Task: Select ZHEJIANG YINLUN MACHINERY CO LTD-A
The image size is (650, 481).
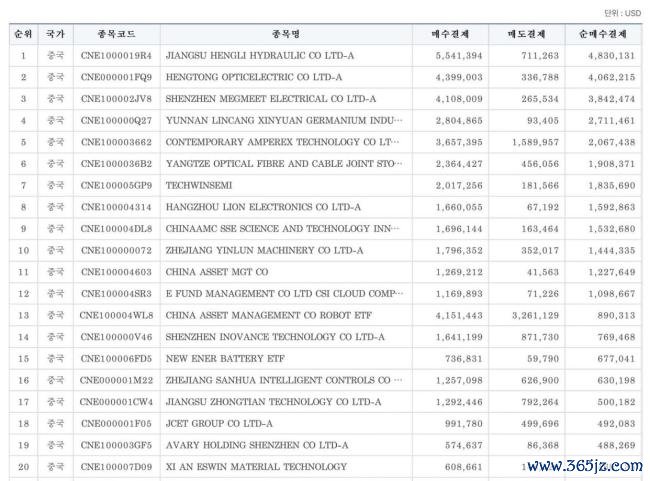Action: click(x=264, y=250)
